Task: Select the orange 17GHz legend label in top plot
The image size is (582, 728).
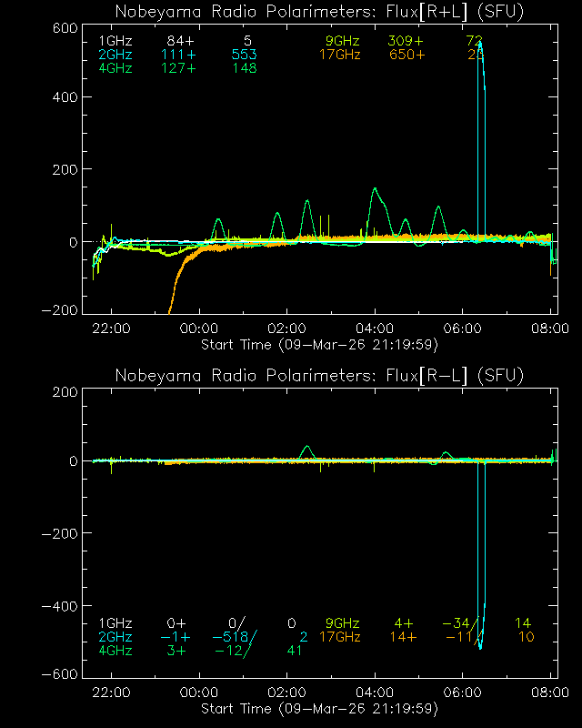Action: coord(339,55)
